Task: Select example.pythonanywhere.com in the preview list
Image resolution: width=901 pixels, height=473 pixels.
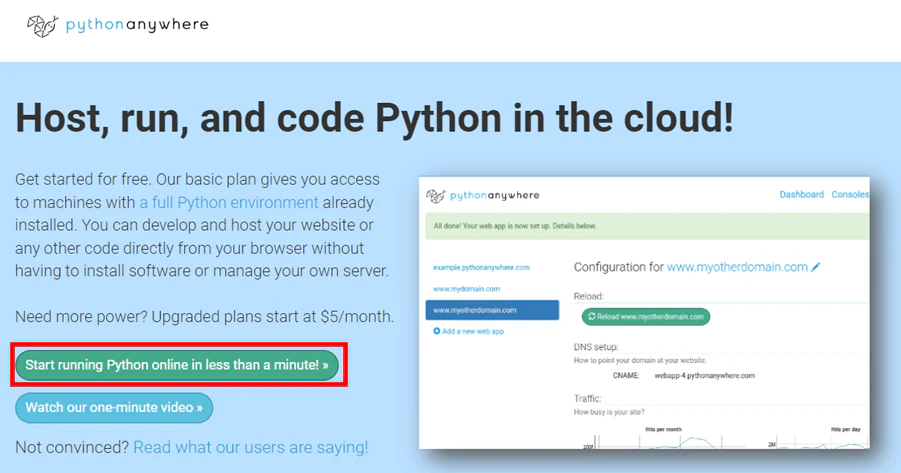Action: [x=482, y=267]
